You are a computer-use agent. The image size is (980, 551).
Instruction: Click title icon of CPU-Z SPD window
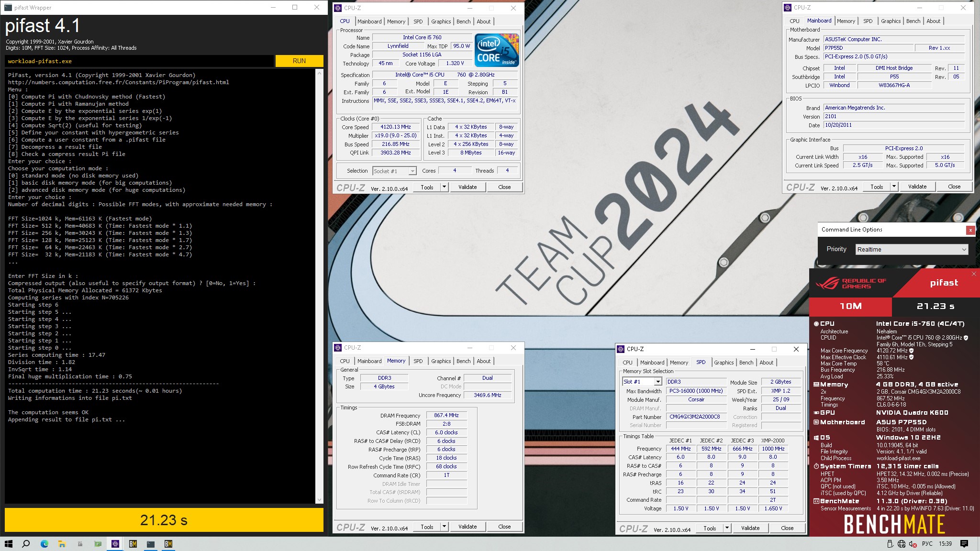coord(621,349)
